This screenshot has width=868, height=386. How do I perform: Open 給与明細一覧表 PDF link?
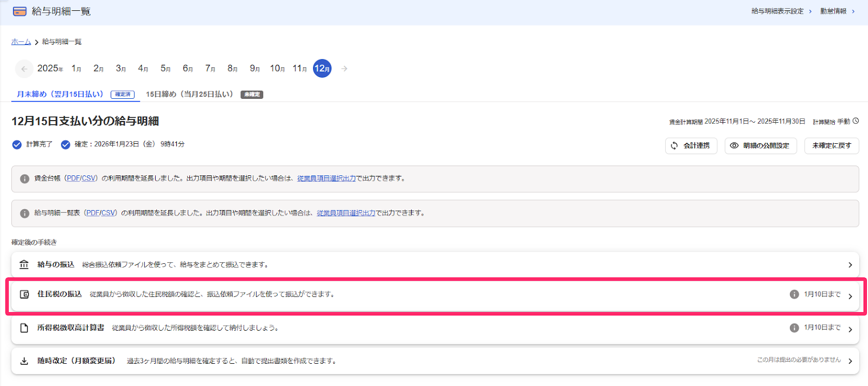click(93, 213)
